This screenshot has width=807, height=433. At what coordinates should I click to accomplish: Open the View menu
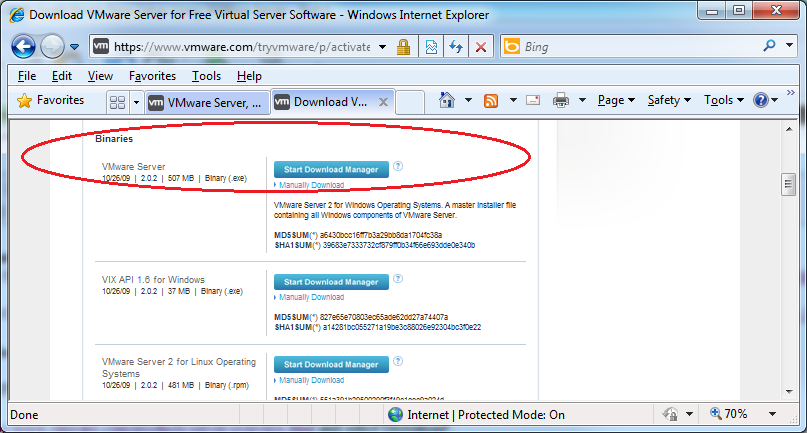(100, 76)
